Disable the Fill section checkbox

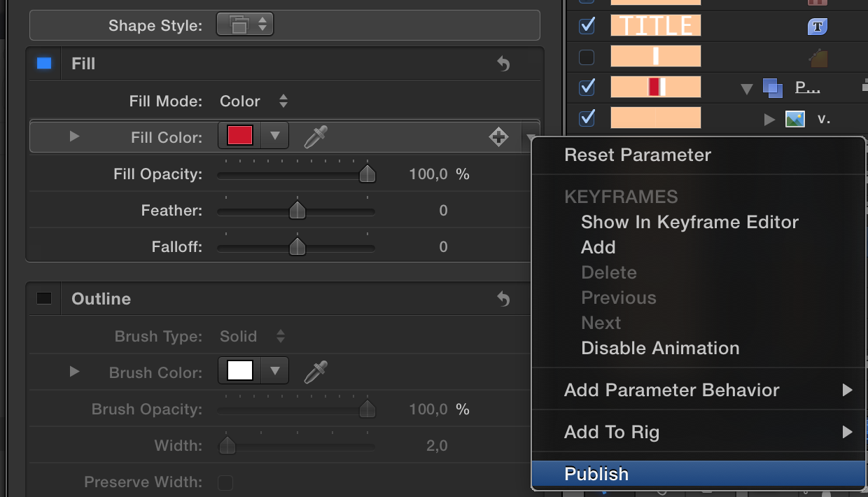44,64
